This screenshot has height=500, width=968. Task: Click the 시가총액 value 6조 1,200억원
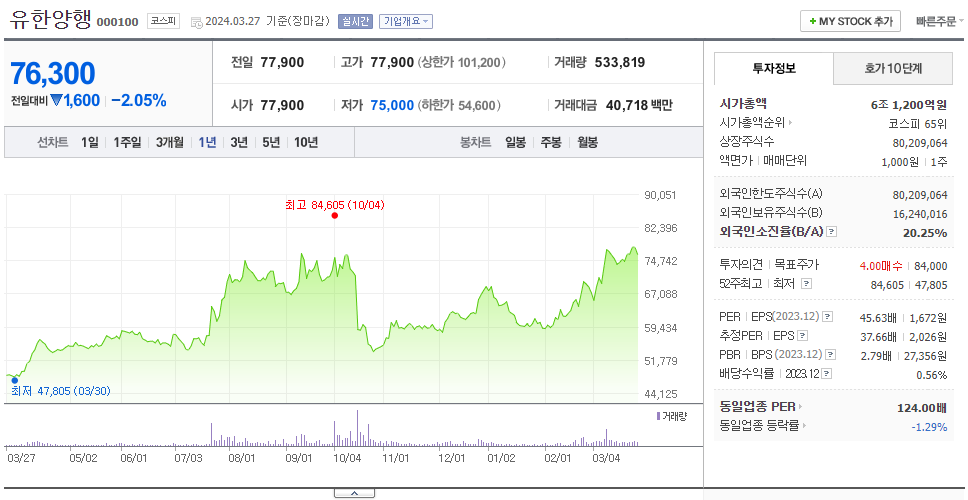point(909,105)
